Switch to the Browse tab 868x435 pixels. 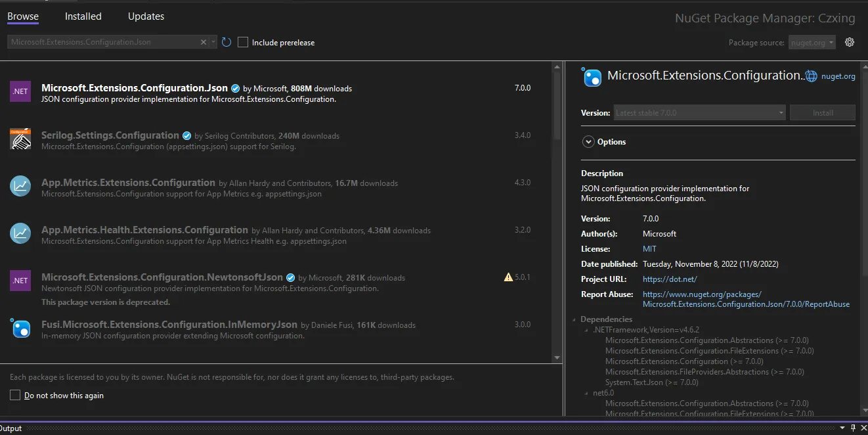tap(23, 16)
